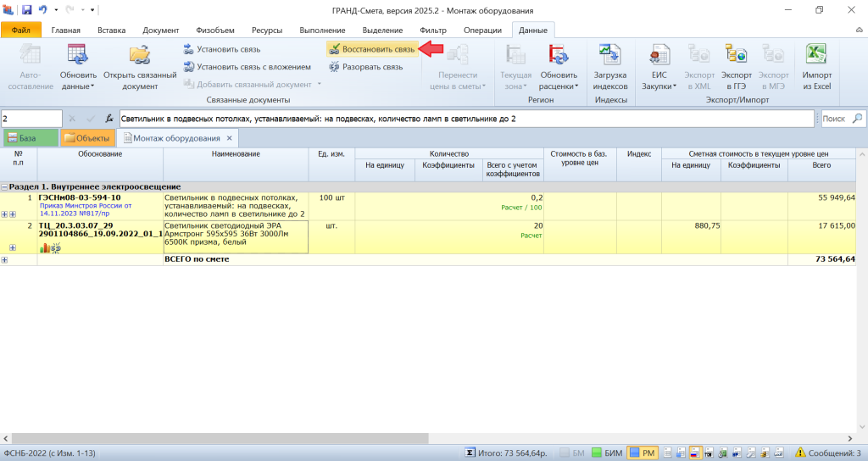Click the formula bar text field
The width and height of the screenshot is (868, 461).
point(466,119)
